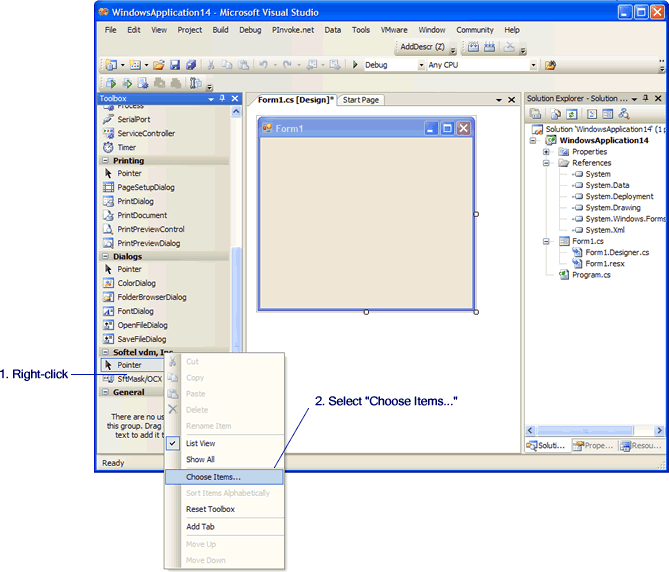This screenshot has width=669, height=572.
Task: Click the AddDescr (Z) toolbar button
Action: tap(422, 47)
